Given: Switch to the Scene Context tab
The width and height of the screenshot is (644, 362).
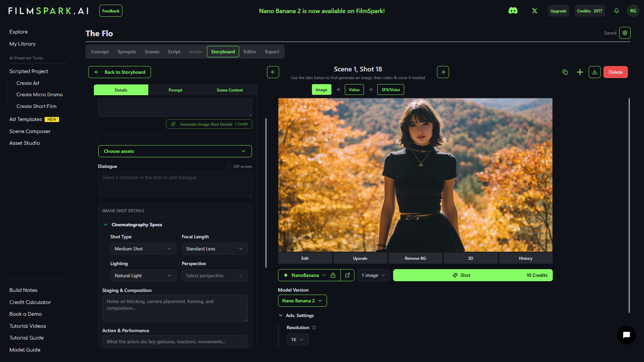Looking at the screenshot, I should pos(230,90).
